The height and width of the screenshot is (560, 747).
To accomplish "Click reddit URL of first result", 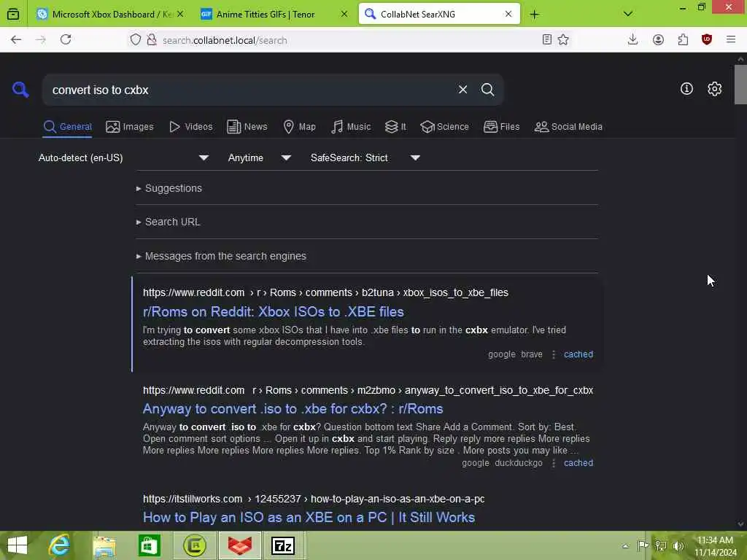I will (325, 292).
